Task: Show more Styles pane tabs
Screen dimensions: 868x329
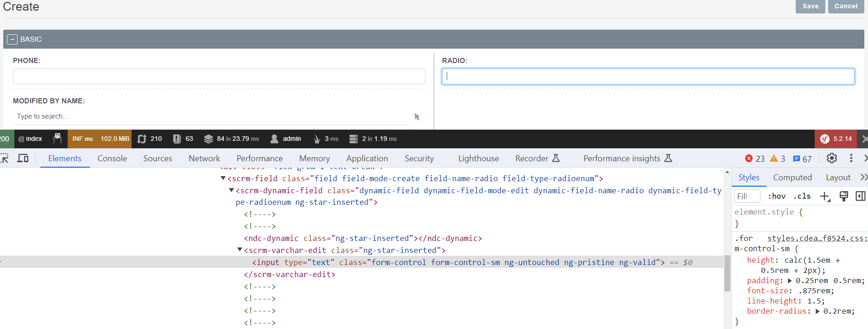Action: [863, 177]
